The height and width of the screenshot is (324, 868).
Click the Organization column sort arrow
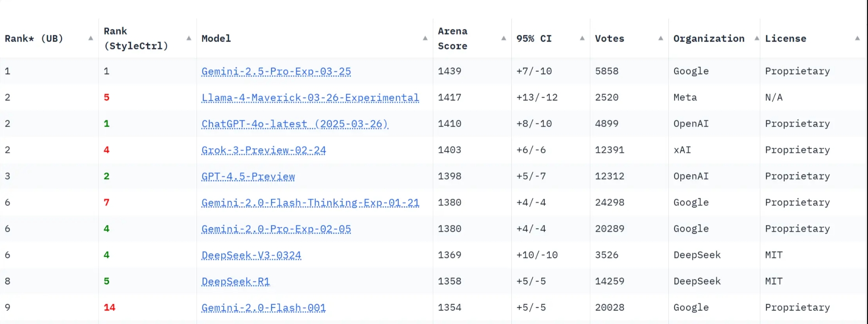(756, 38)
